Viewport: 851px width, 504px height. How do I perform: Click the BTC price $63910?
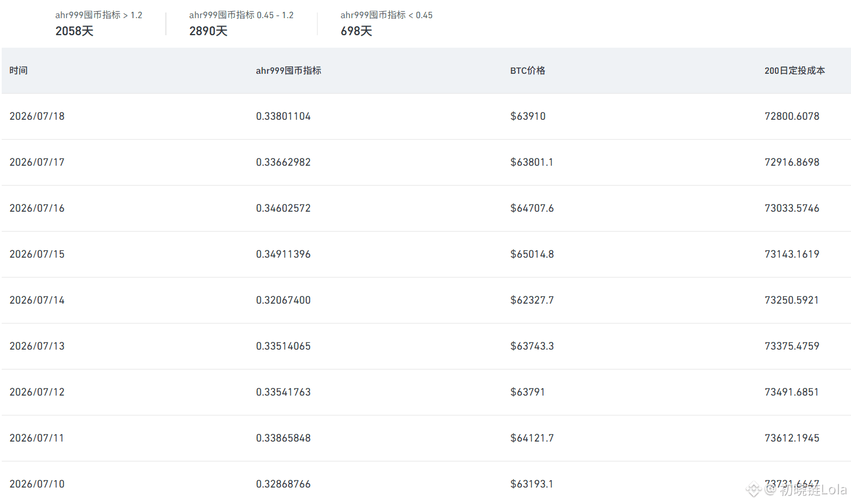point(528,116)
